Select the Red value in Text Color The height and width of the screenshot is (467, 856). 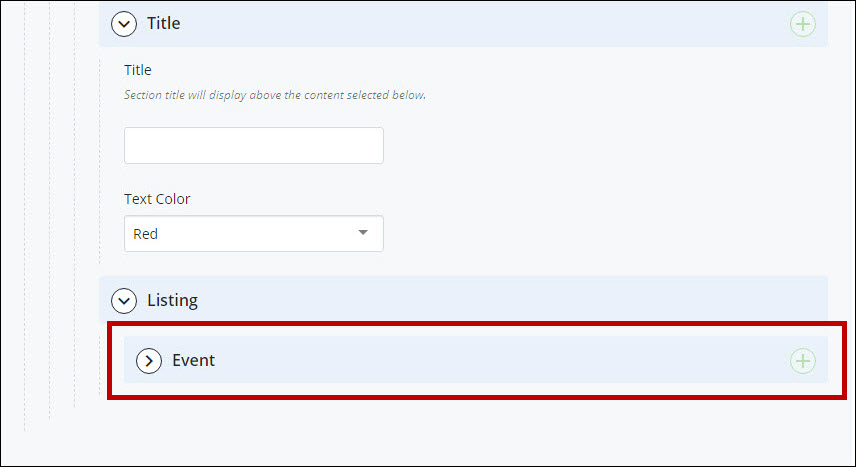click(145, 234)
